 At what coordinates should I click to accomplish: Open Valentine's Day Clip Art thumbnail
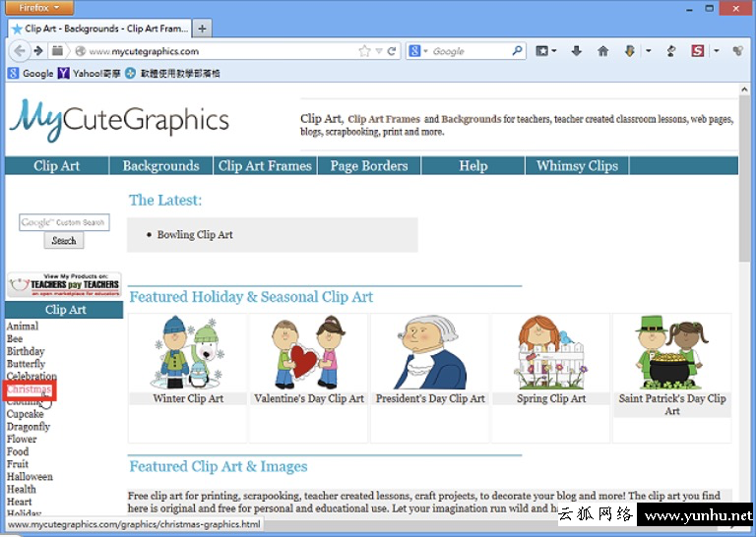tap(308, 353)
